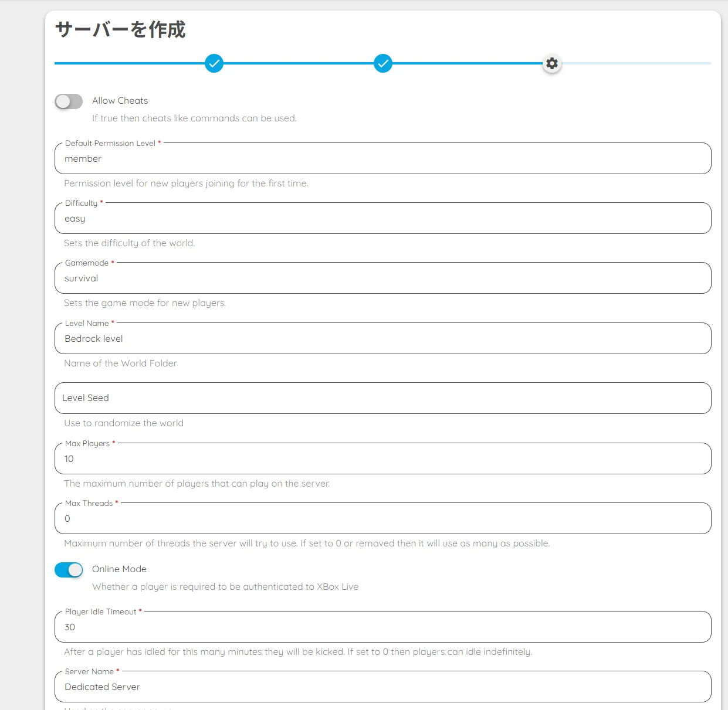Click the unfinished light-blue progress bar segment
The height and width of the screenshot is (710, 728).
tap(636, 63)
